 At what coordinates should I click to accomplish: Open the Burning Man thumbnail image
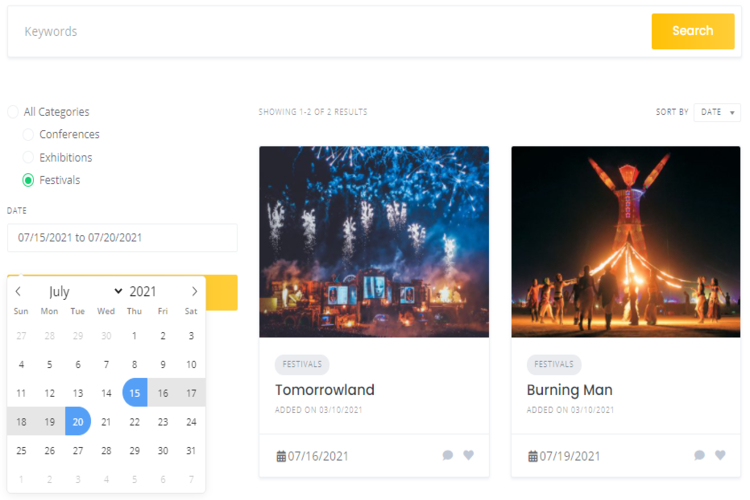pyautogui.click(x=626, y=242)
